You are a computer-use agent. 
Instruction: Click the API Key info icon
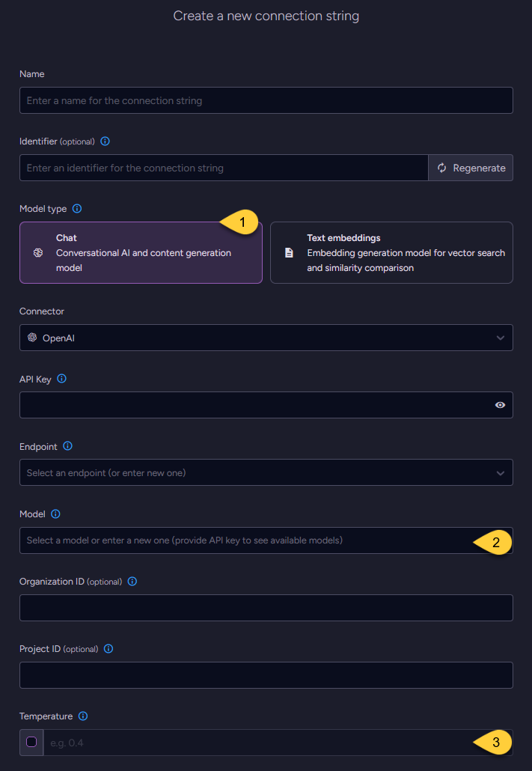(x=63, y=379)
